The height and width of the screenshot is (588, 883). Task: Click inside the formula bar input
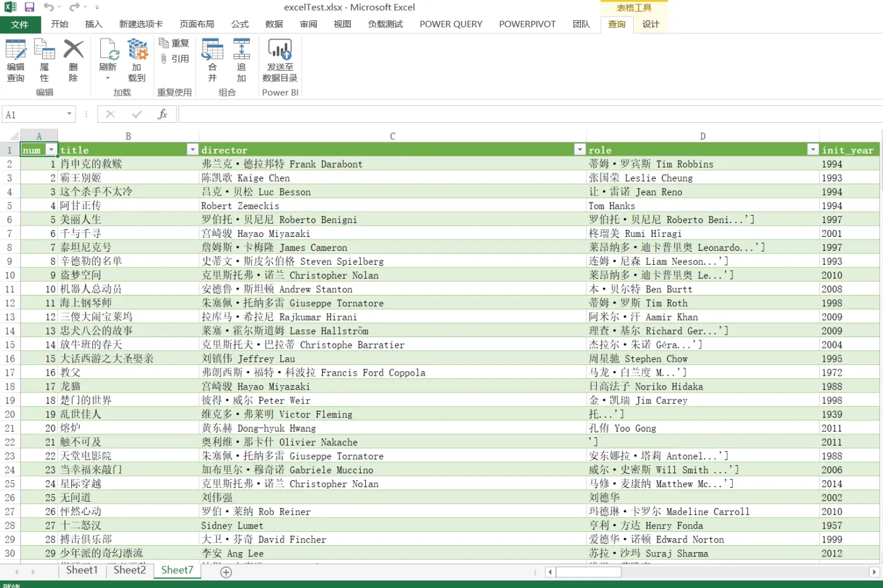coord(530,114)
